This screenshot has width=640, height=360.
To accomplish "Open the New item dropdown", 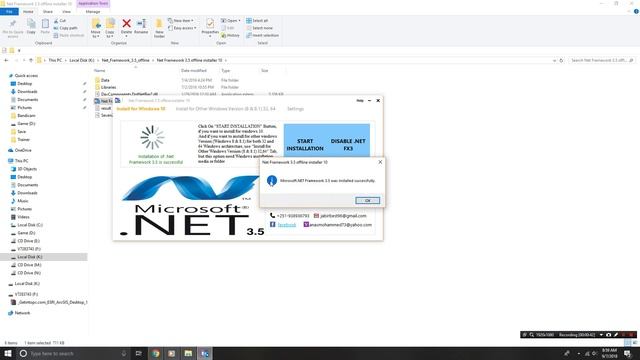I will pos(181,20).
